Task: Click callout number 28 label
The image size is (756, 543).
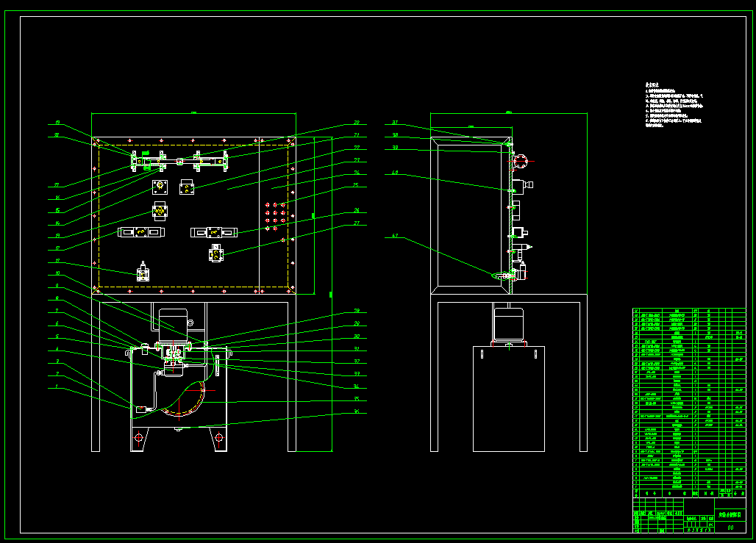Action: 357,311
